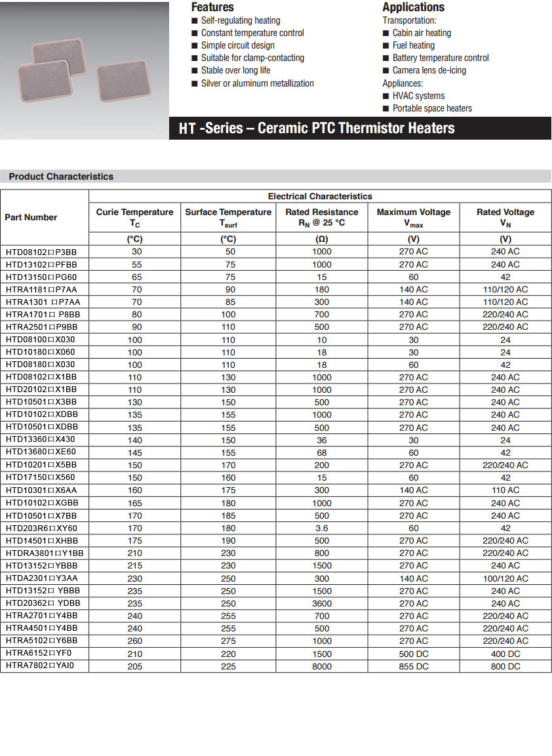The image size is (552, 756).
Task: Click the Product Characteristics section header
Action: 61,176
